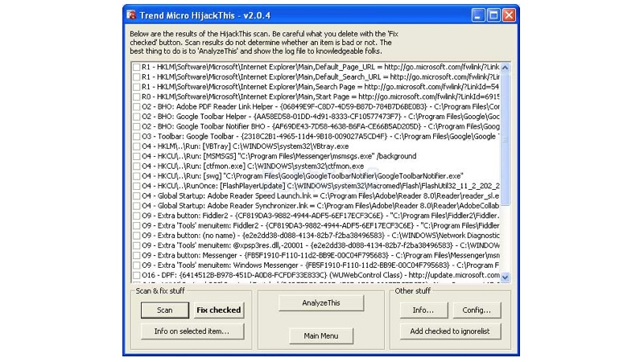
Task: Check Adobe Reader Synchronizer startup entry
Action: point(136,206)
